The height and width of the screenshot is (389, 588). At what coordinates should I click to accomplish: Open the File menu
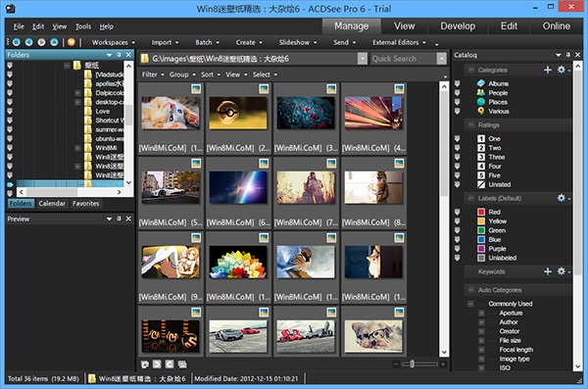tap(19, 26)
